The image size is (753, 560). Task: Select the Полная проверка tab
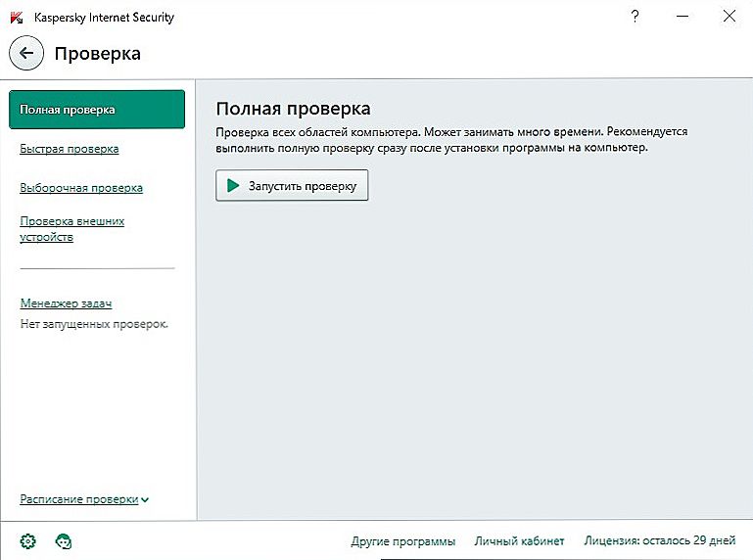97,110
